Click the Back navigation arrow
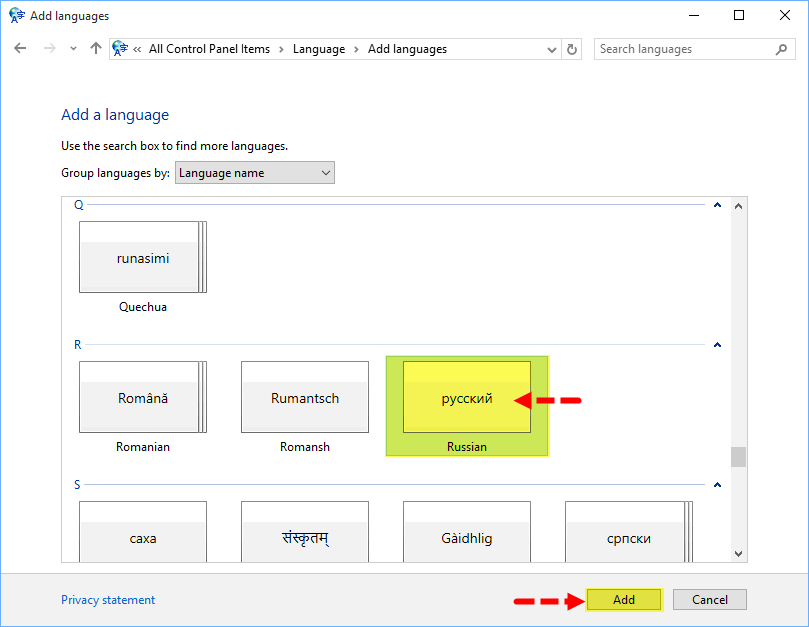The height and width of the screenshot is (627, 809). (x=20, y=49)
